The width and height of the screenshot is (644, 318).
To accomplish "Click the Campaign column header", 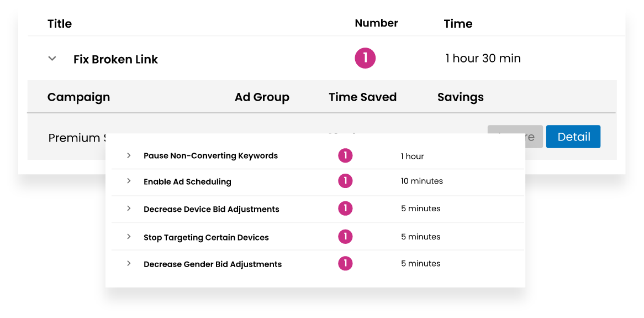I will click(x=78, y=97).
